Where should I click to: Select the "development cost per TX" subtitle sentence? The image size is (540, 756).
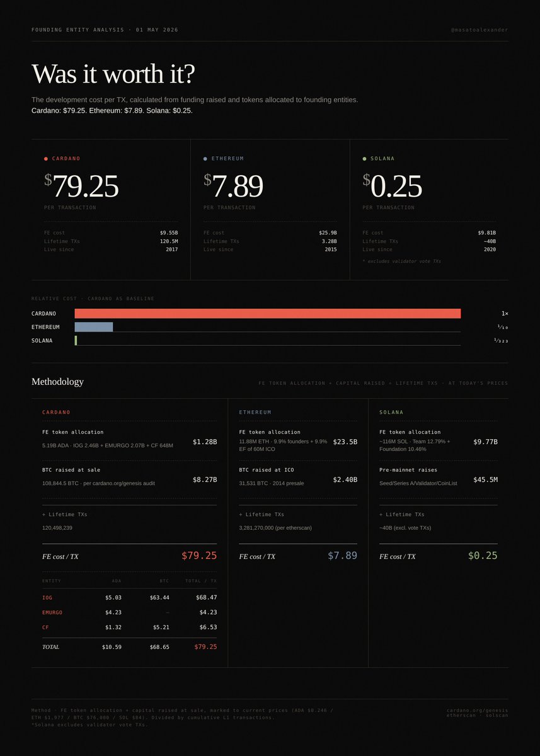point(195,100)
